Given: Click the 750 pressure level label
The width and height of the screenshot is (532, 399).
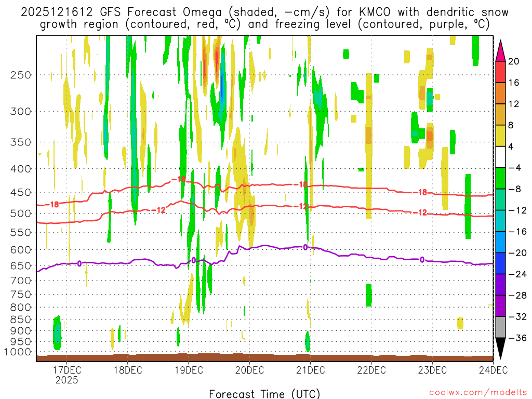Looking at the screenshot, I should tap(20, 295).
